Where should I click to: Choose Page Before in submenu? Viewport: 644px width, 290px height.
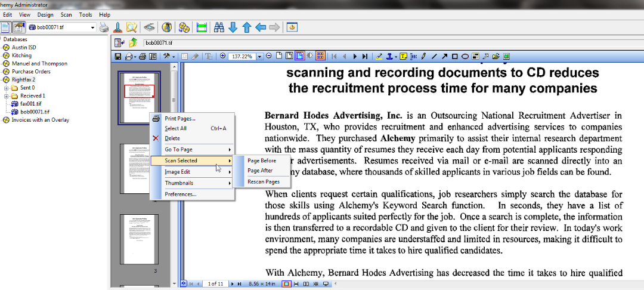pos(262,161)
